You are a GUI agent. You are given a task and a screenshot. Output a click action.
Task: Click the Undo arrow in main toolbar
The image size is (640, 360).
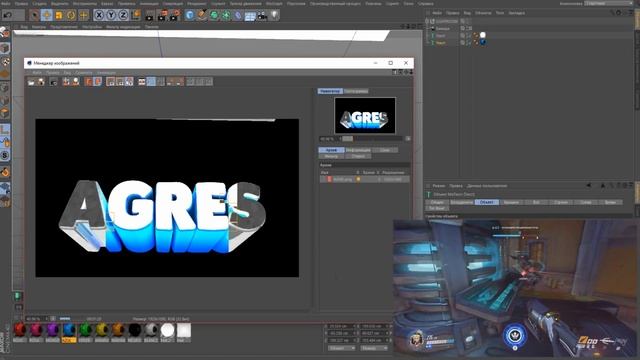tap(8, 15)
